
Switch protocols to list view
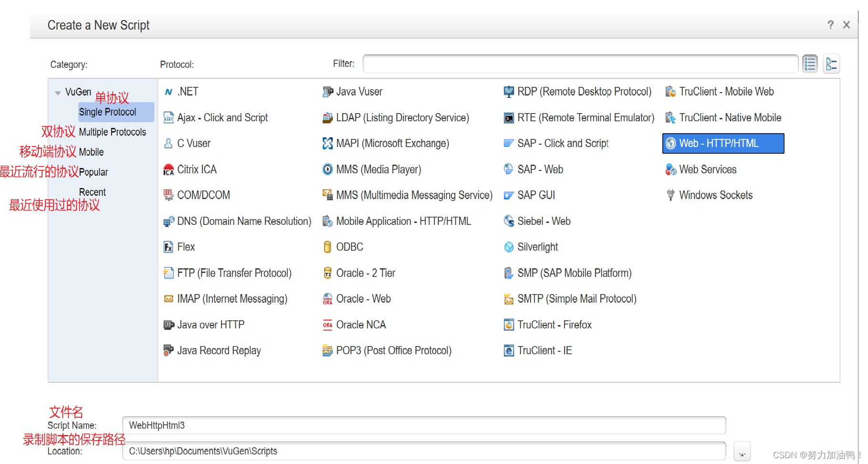pos(810,63)
